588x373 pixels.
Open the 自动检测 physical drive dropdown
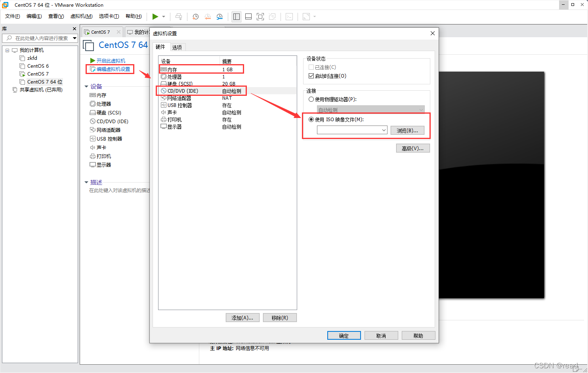[x=370, y=110]
